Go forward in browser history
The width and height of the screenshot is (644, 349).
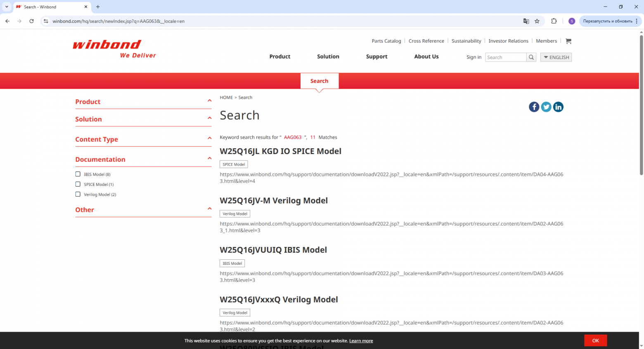click(x=19, y=21)
